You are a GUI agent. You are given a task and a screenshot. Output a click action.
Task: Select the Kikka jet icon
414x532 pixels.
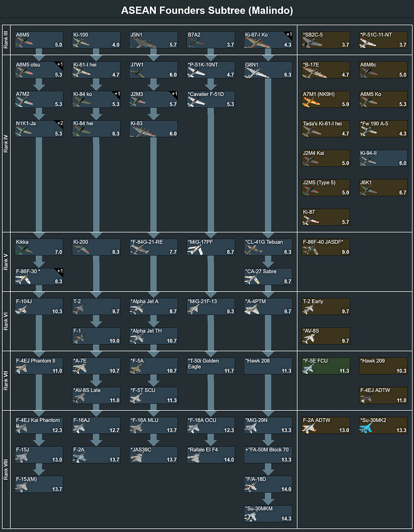click(24, 251)
